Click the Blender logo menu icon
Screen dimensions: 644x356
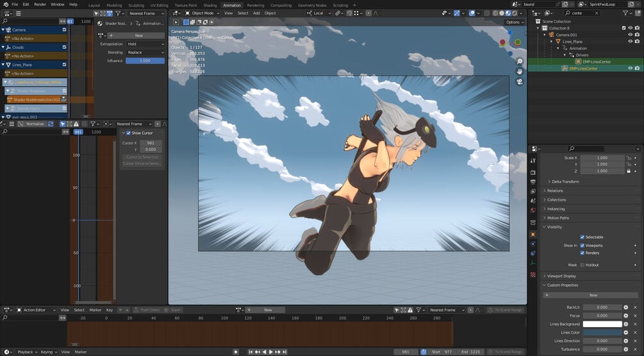[6, 4]
